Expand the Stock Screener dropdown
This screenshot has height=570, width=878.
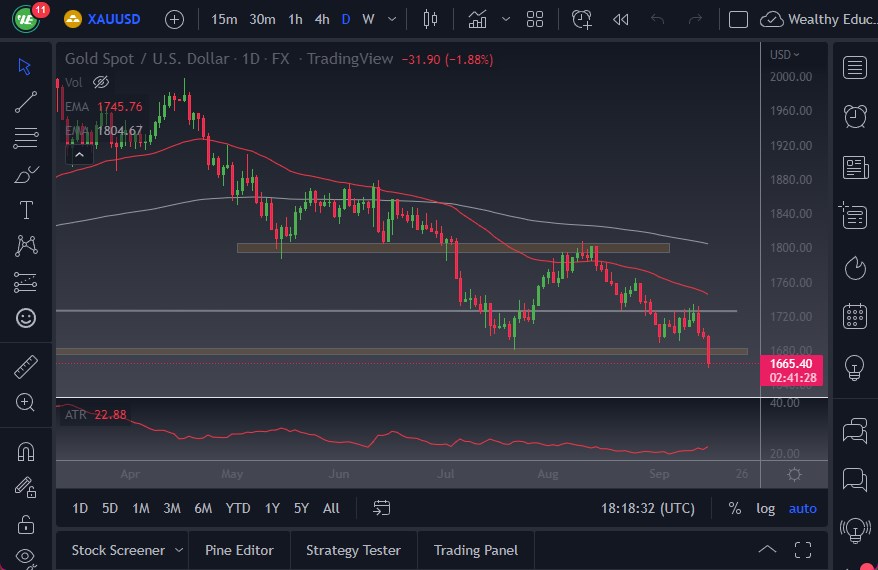(179, 550)
